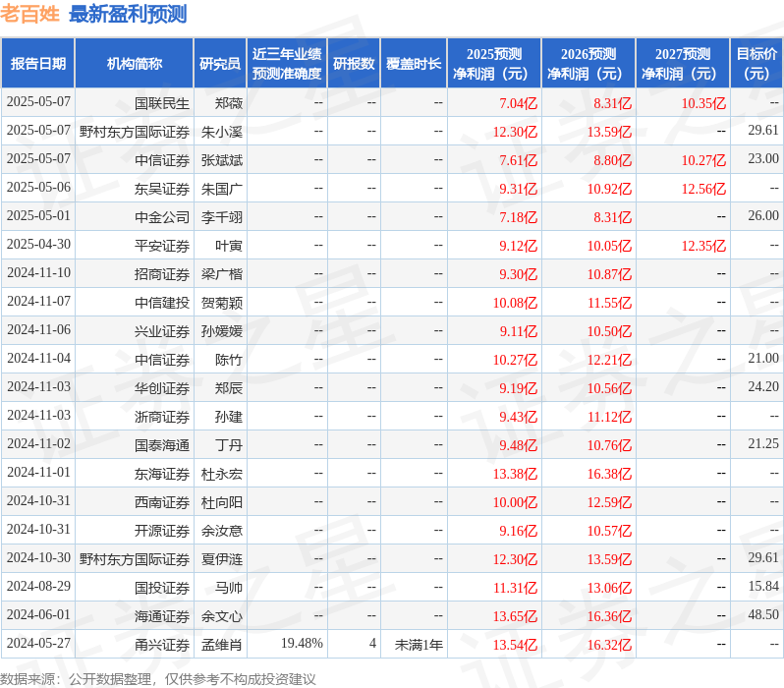Select institution 招商证券

tap(162, 274)
